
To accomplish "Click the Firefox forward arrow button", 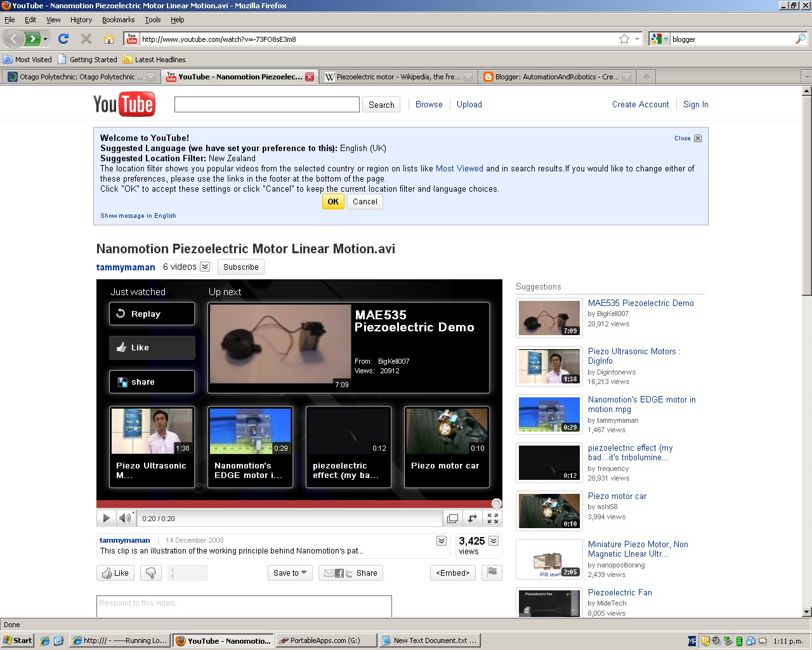I will coord(32,39).
